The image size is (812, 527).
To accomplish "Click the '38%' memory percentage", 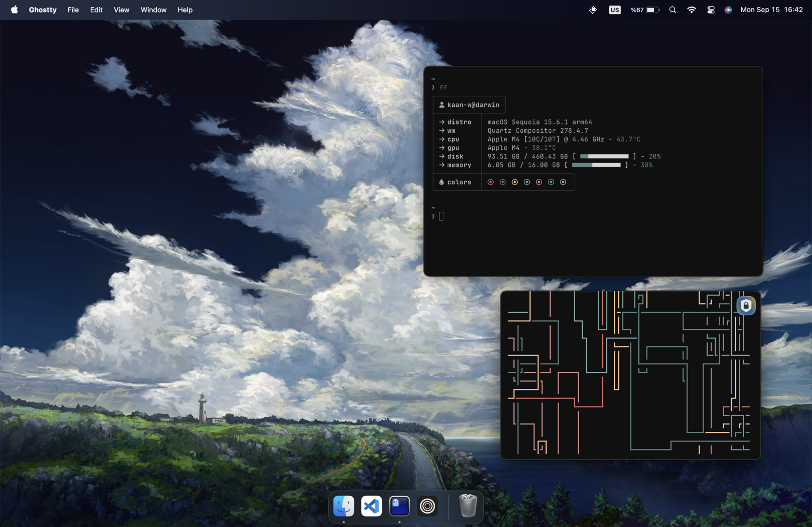I will pyautogui.click(x=646, y=165).
